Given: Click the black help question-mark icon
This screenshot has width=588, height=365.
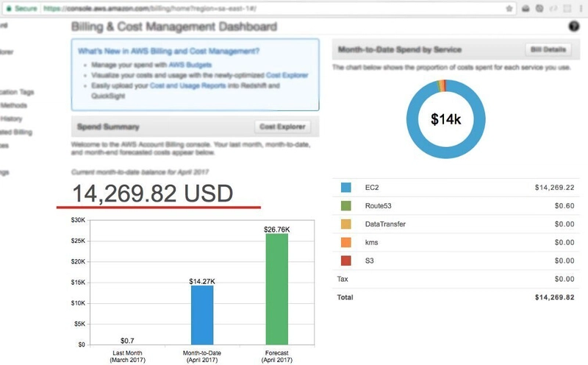Looking at the screenshot, I should point(574,26).
